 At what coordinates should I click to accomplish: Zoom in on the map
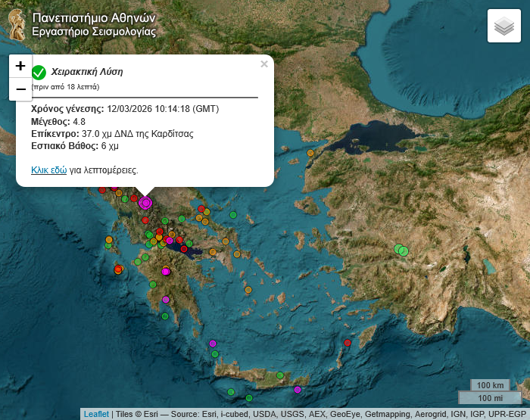pos(20,66)
